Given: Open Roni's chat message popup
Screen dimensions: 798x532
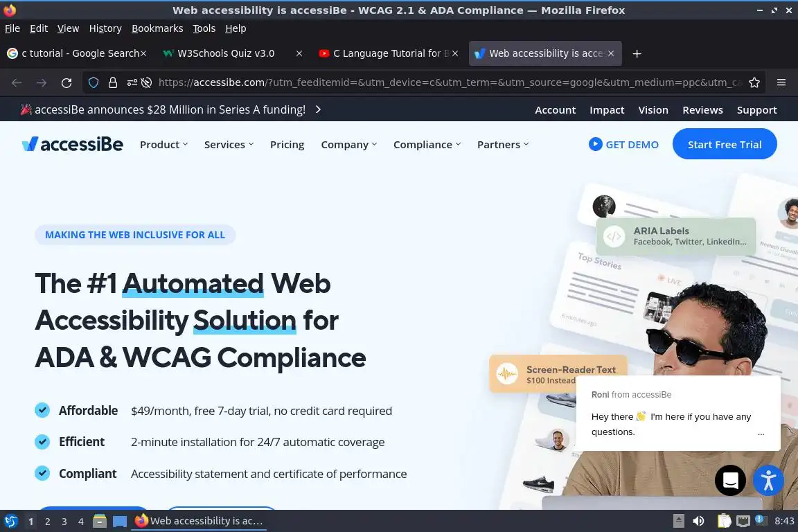Looking at the screenshot, I should pyautogui.click(x=678, y=414).
